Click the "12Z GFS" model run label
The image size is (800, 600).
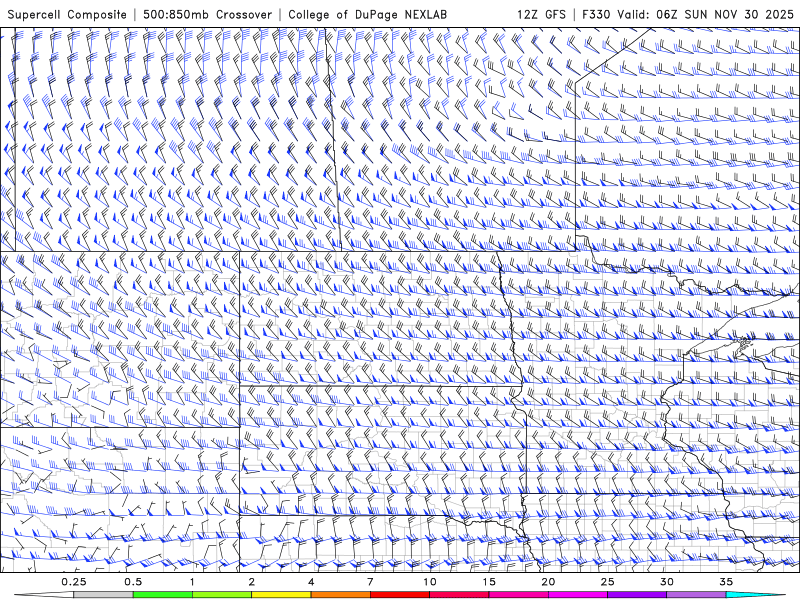coord(541,14)
